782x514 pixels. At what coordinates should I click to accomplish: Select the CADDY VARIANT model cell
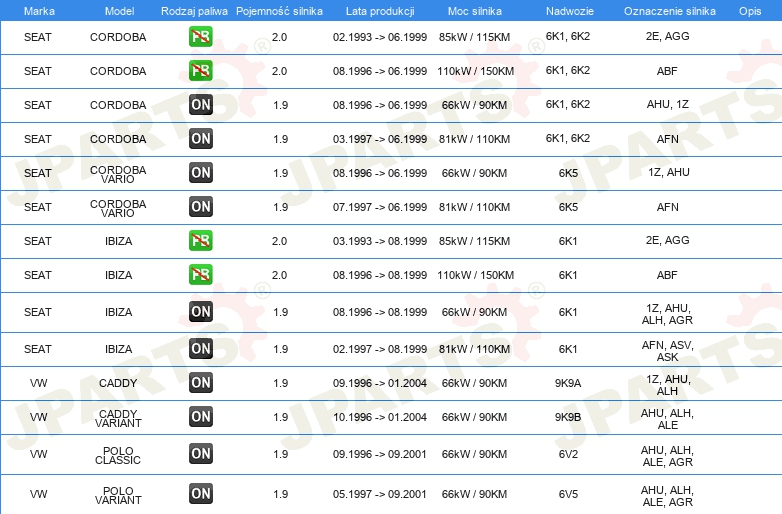[118, 418]
